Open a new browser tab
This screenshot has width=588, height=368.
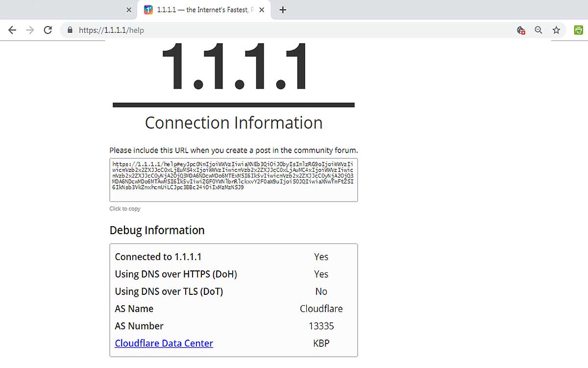pyautogui.click(x=283, y=10)
